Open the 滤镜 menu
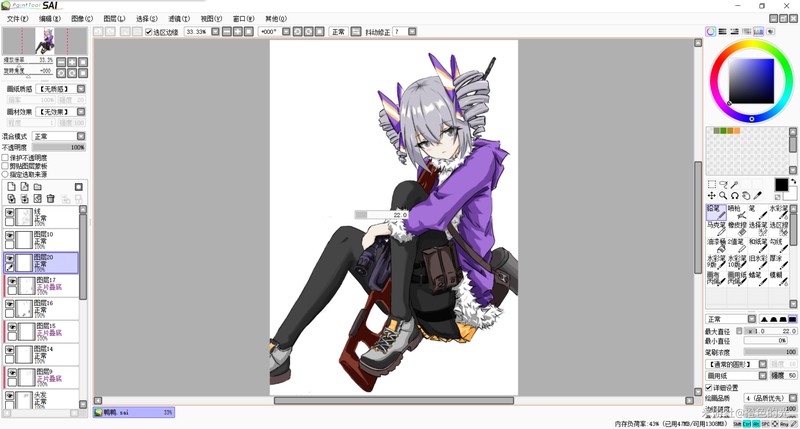800x429 pixels. [x=179, y=18]
